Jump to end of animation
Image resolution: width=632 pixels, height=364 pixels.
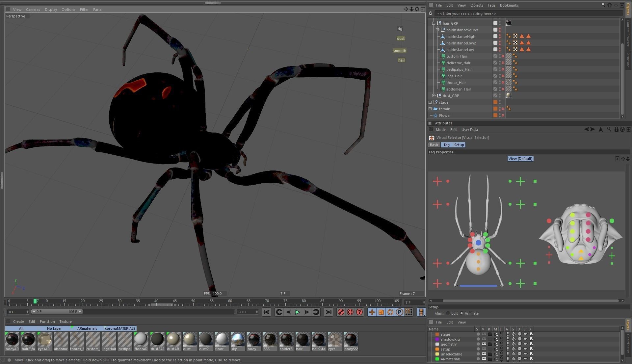pos(328,312)
